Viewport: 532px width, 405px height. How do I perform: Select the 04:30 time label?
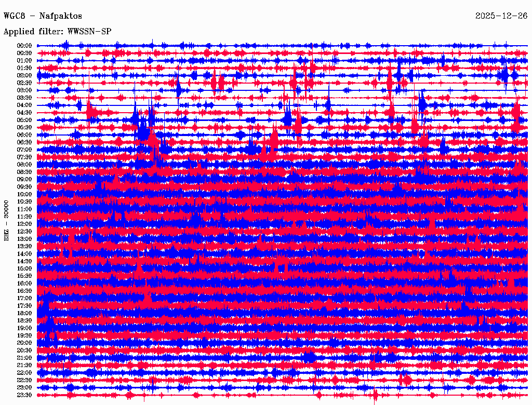click(24, 113)
